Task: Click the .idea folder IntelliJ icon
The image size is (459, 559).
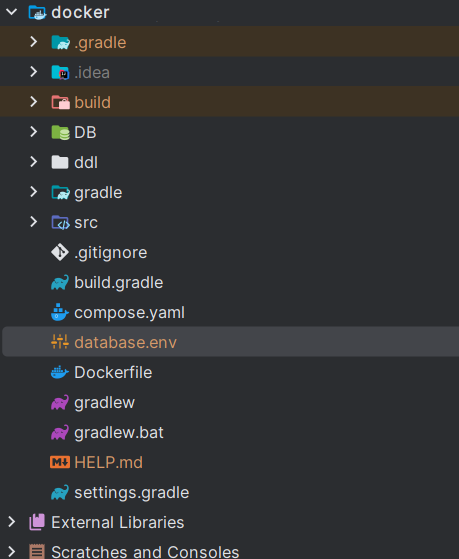Action: tap(60, 72)
